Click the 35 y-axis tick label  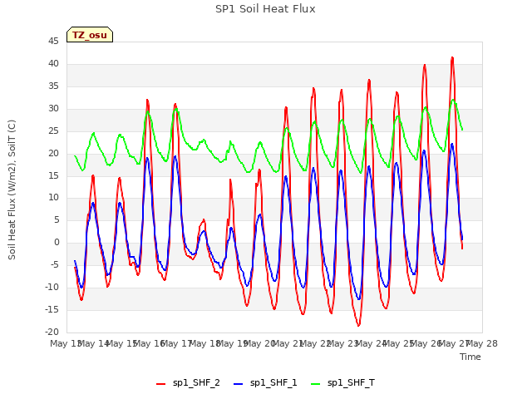click(x=53, y=86)
